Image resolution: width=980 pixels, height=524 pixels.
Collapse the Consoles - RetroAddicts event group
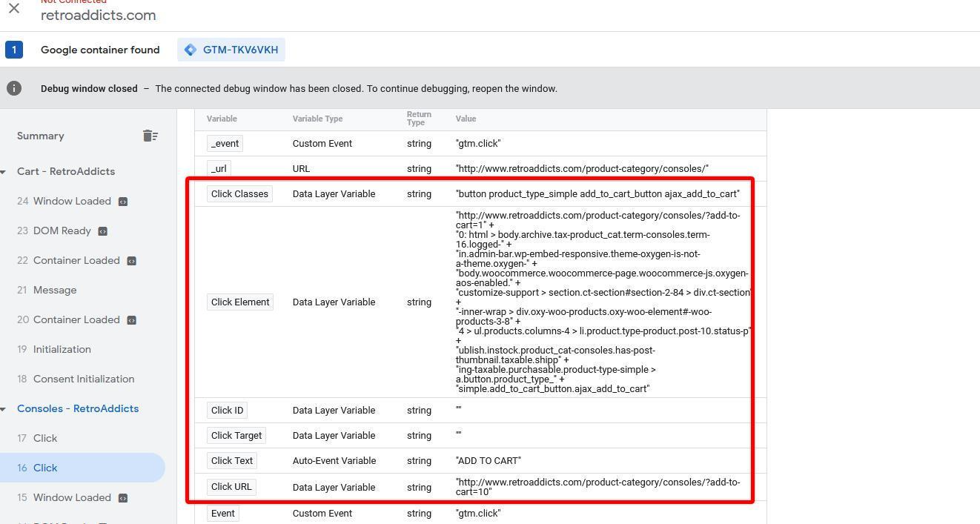[x=4, y=408]
